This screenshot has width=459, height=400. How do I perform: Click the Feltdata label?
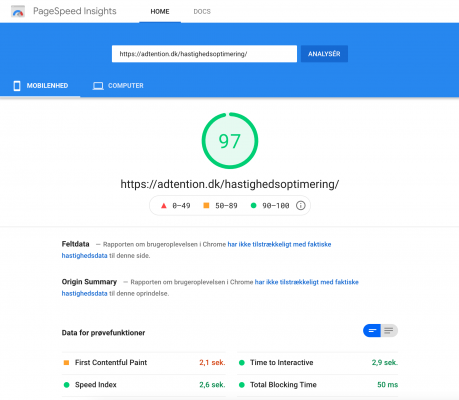pyautogui.click(x=75, y=244)
